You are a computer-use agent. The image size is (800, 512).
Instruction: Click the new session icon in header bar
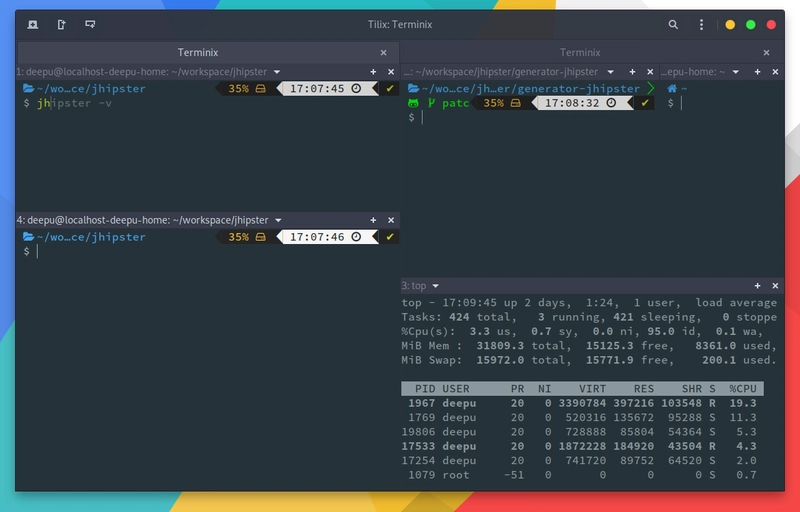(x=33, y=24)
